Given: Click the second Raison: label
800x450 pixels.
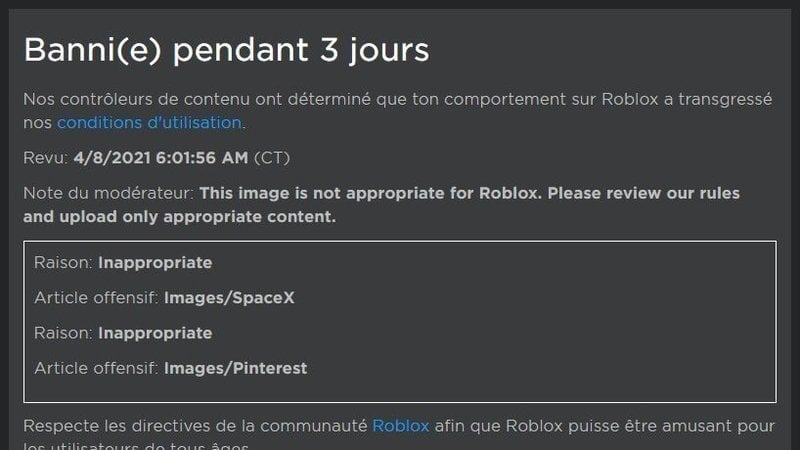Looking at the screenshot, I should pos(63,333).
